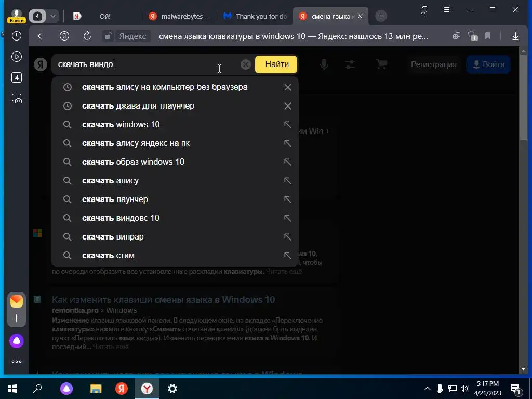Switch to the Ой! tab
This screenshot has height=399, width=532.
pyautogui.click(x=105, y=16)
